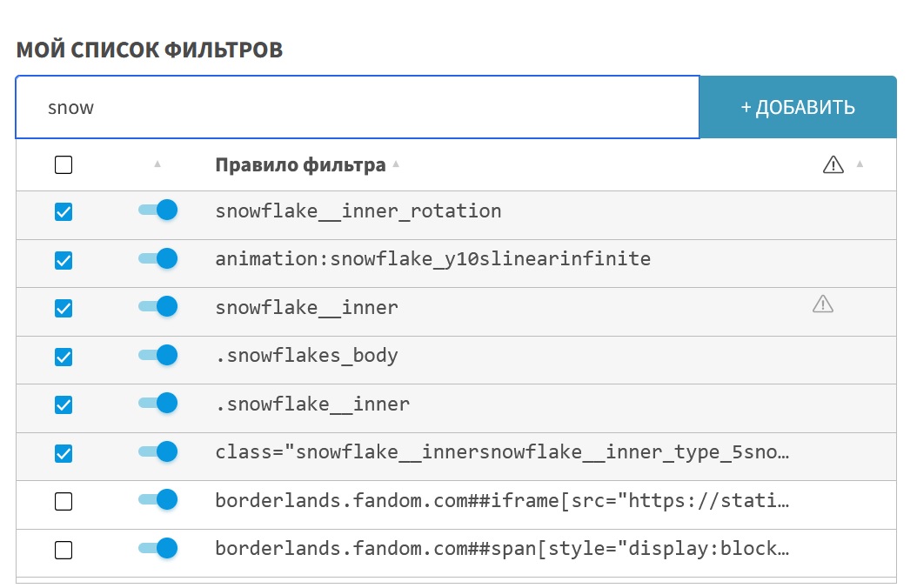The width and height of the screenshot is (917, 588).
Task: Uncheck the snowflake__inner_rotation rule checkbox
Action: [64, 211]
